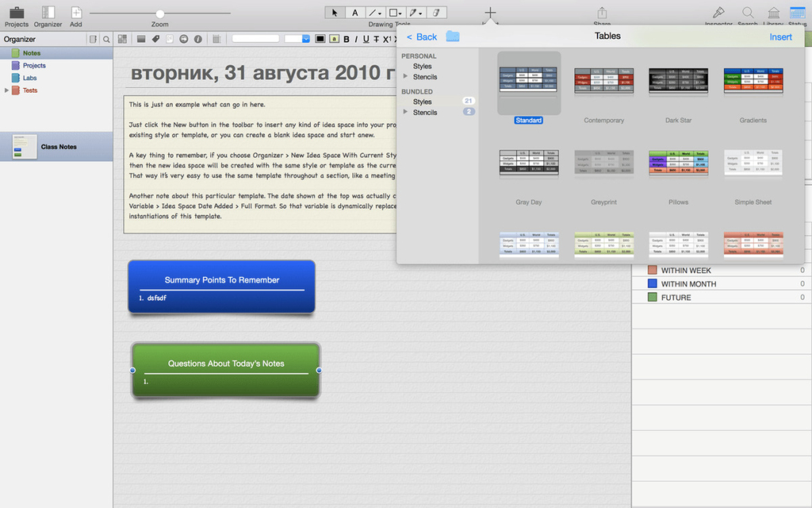Click the Add page icon
The width and height of the screenshot is (812, 508).
click(76, 13)
